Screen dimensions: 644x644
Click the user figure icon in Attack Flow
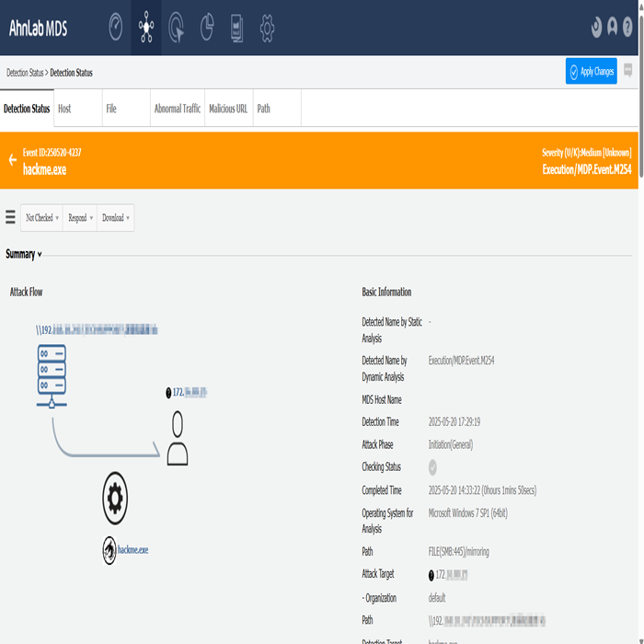coord(178,438)
